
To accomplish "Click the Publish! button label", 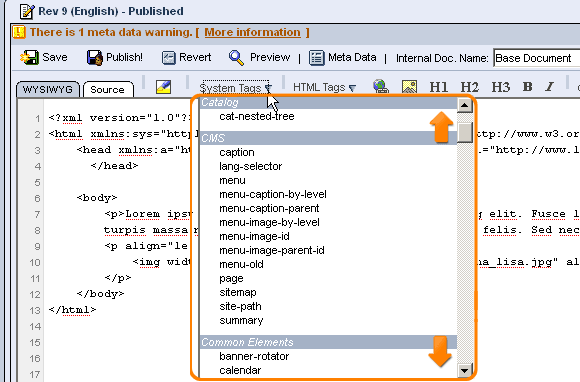I will 124,57.
